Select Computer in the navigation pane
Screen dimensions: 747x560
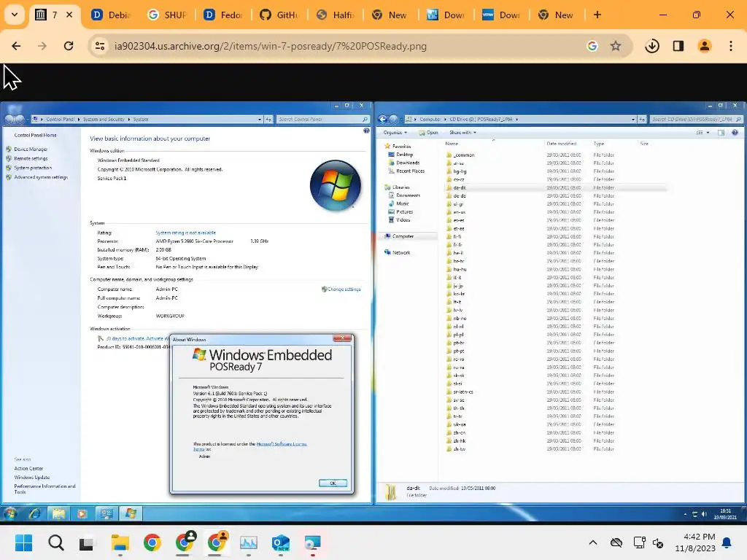coord(403,236)
